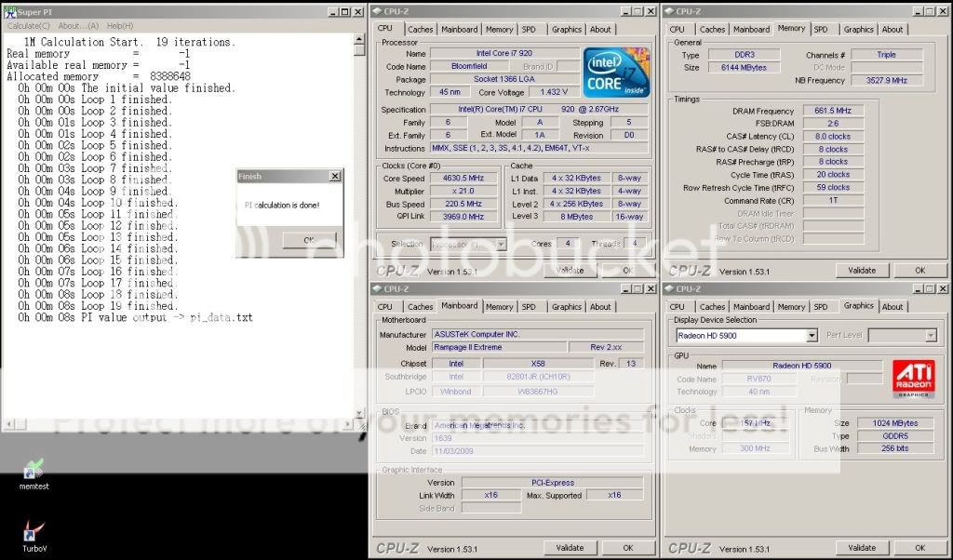
Task: Open the Help(H) menu in Super PI
Action: (120, 25)
